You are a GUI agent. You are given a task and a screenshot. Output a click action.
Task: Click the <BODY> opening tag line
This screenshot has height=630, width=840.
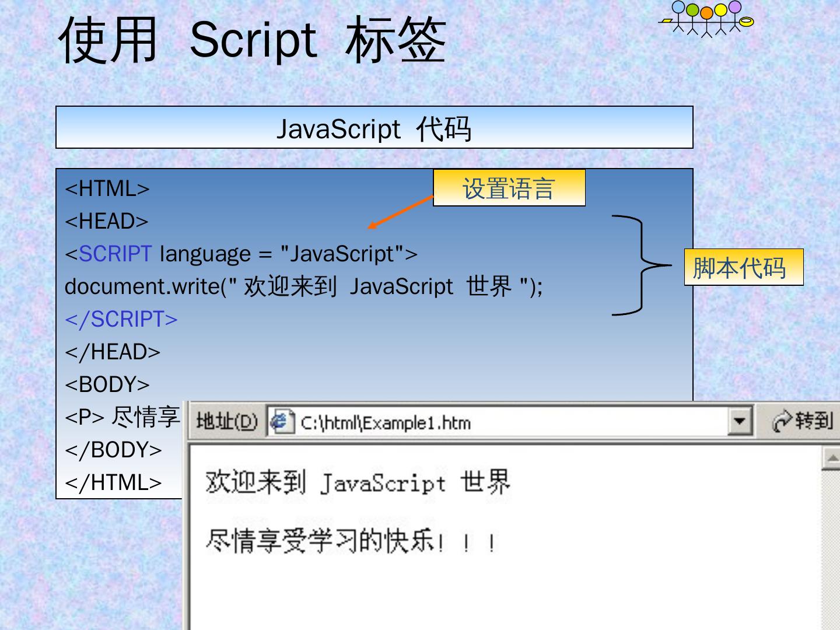tap(107, 384)
